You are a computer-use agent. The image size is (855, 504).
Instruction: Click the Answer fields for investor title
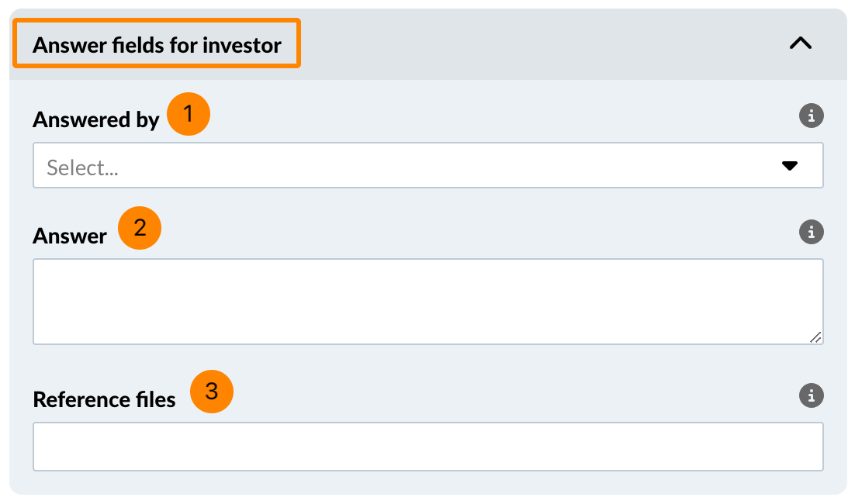pyautogui.click(x=157, y=45)
